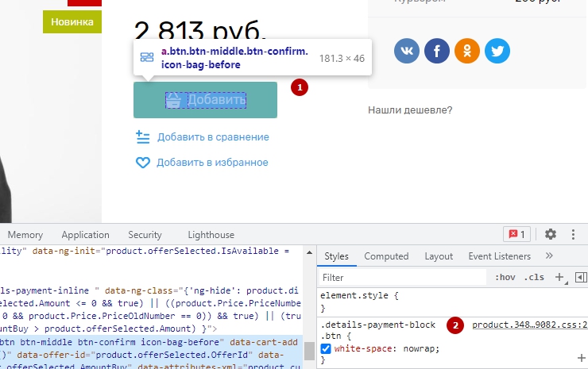Uncheck the white-space nowrap property

tap(326, 348)
